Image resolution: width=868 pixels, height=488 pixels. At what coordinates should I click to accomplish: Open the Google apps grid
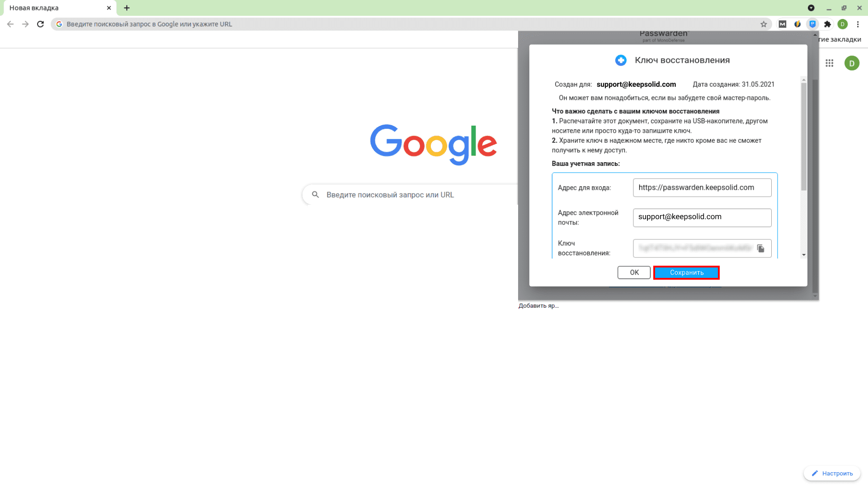click(x=829, y=63)
